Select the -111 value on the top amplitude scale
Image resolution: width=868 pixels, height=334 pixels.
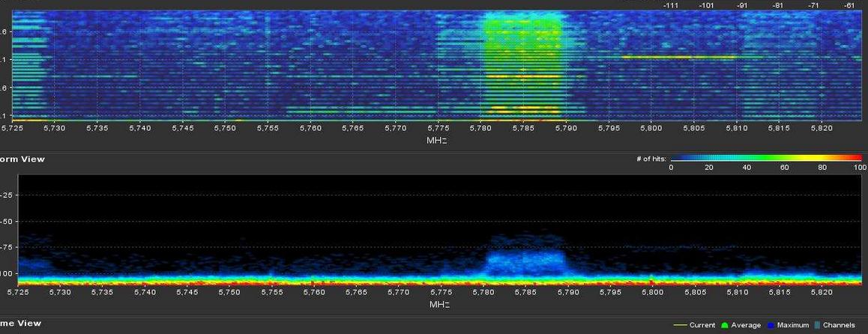coord(671,5)
